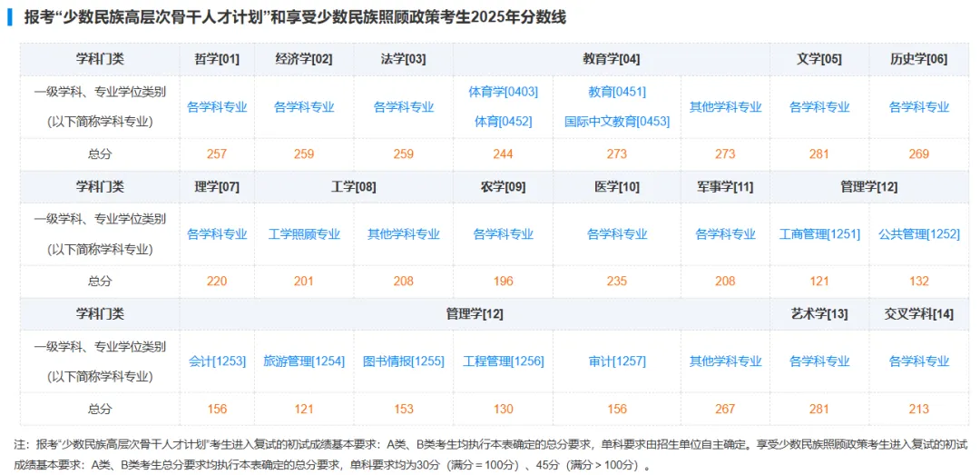Open 各学科专业 link under 艺术学[13]
Viewport: 980px width, 475px height.
point(819,361)
